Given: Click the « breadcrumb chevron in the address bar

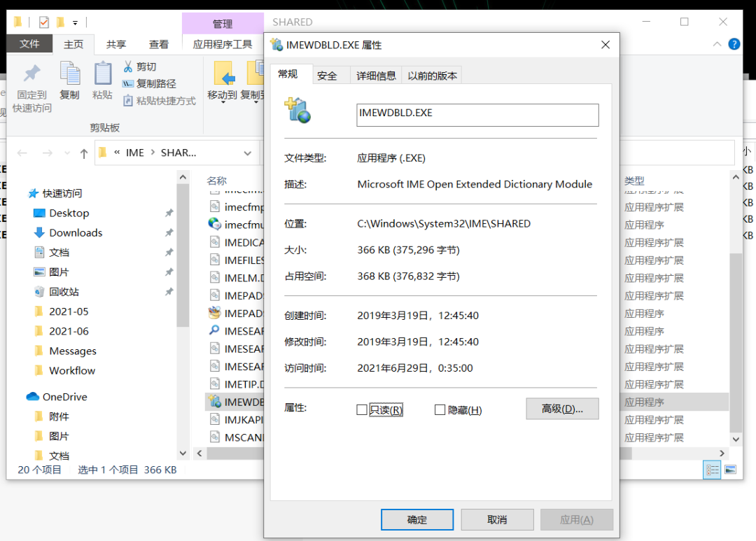Looking at the screenshot, I should (117, 153).
